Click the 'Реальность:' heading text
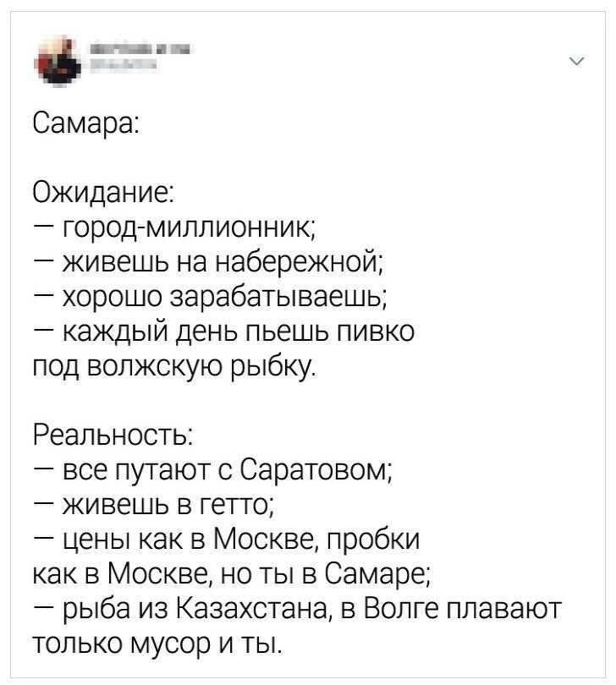This screenshot has height=685, width=616. (x=113, y=436)
